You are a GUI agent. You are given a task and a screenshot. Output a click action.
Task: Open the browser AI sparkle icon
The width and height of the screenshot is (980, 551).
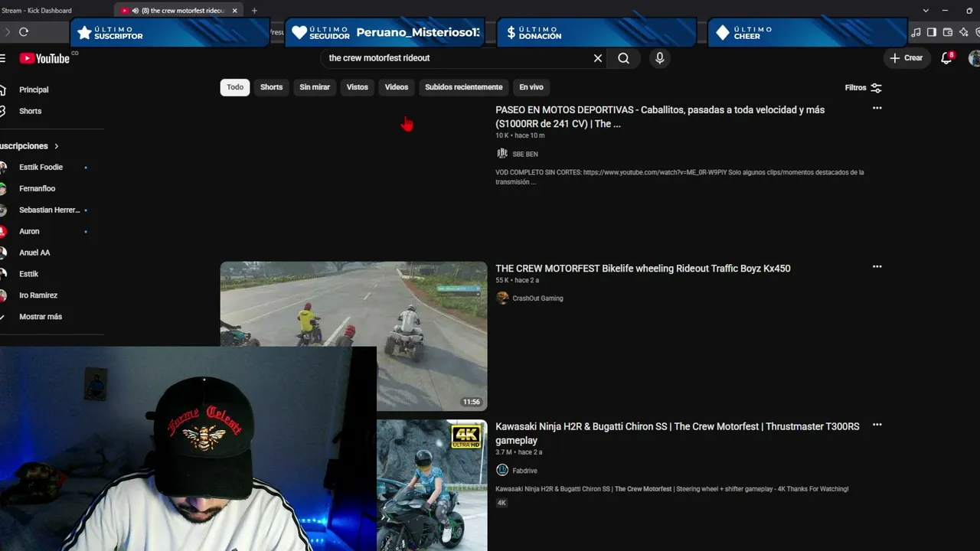[x=964, y=32]
